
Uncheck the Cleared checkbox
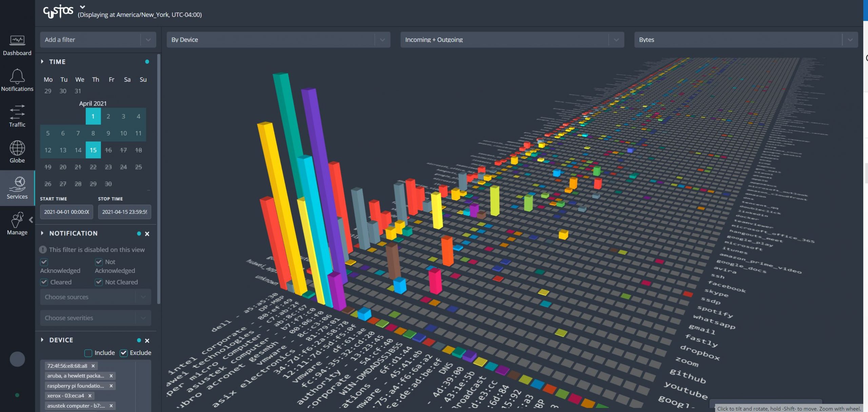coord(44,282)
